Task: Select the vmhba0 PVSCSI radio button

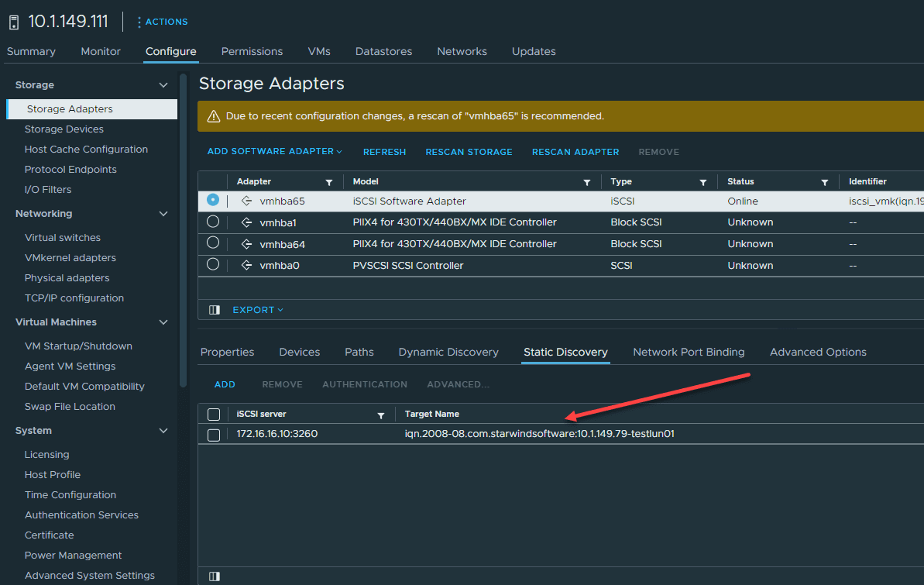Action: click(213, 265)
